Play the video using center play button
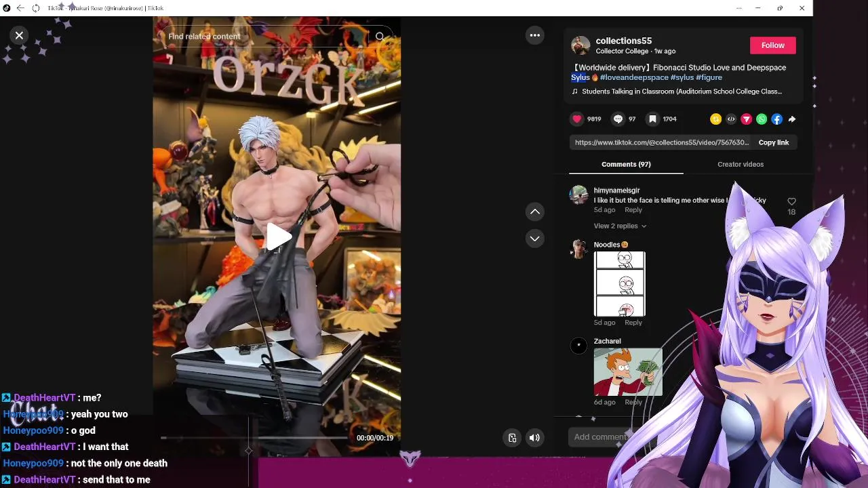 [278, 237]
